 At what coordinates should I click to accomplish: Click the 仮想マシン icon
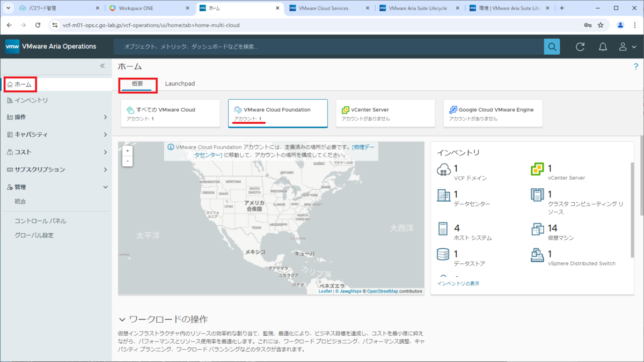[537, 229]
